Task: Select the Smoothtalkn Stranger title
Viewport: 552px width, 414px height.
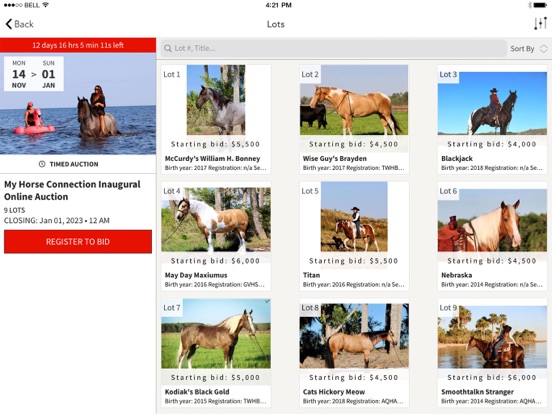Action: 477,391
